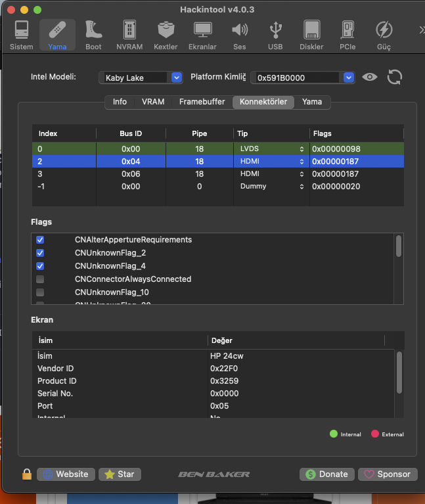Select the connector row with Bus ID 0x06

click(131, 174)
